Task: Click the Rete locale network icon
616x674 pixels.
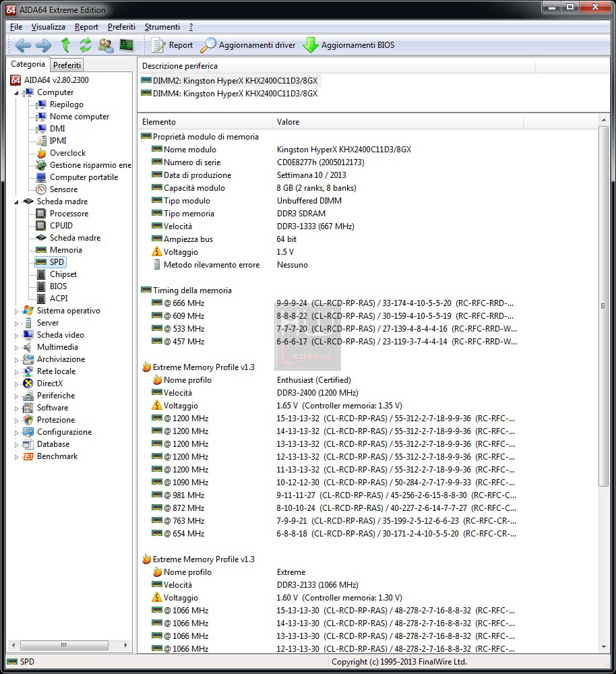Action: pyautogui.click(x=28, y=371)
